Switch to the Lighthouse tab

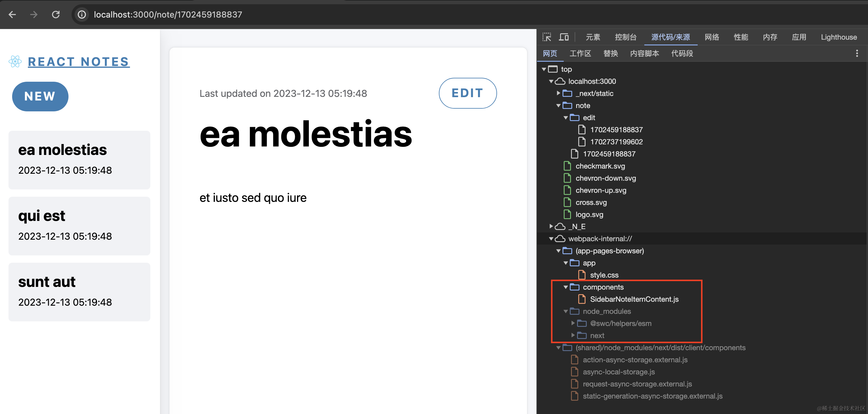click(x=838, y=37)
